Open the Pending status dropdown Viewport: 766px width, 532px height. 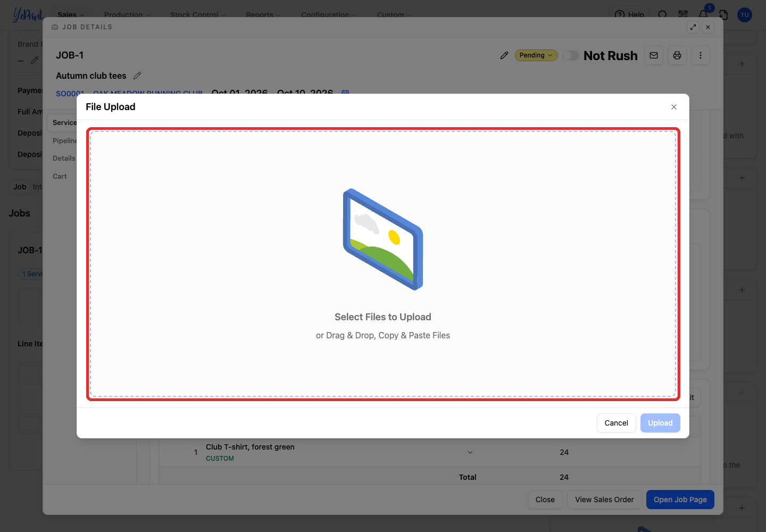point(536,55)
